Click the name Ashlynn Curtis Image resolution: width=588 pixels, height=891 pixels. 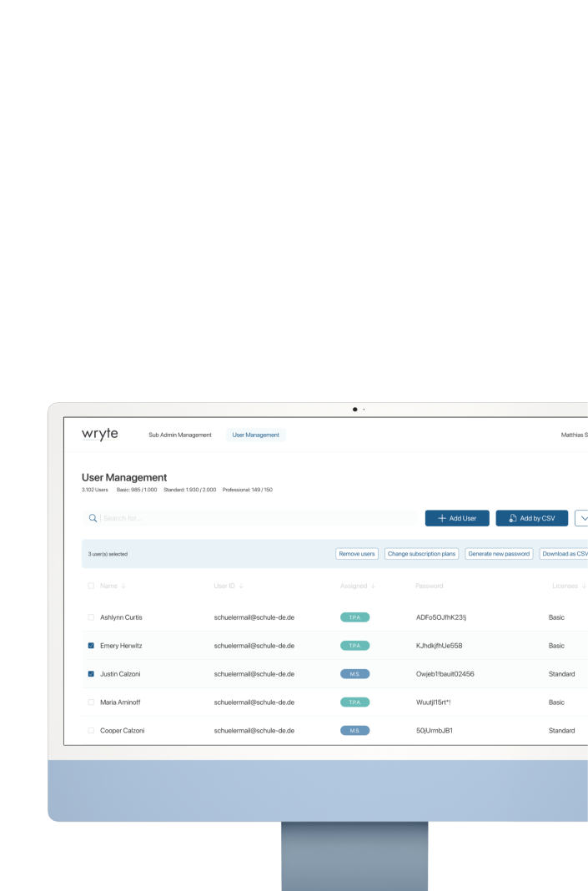click(121, 617)
